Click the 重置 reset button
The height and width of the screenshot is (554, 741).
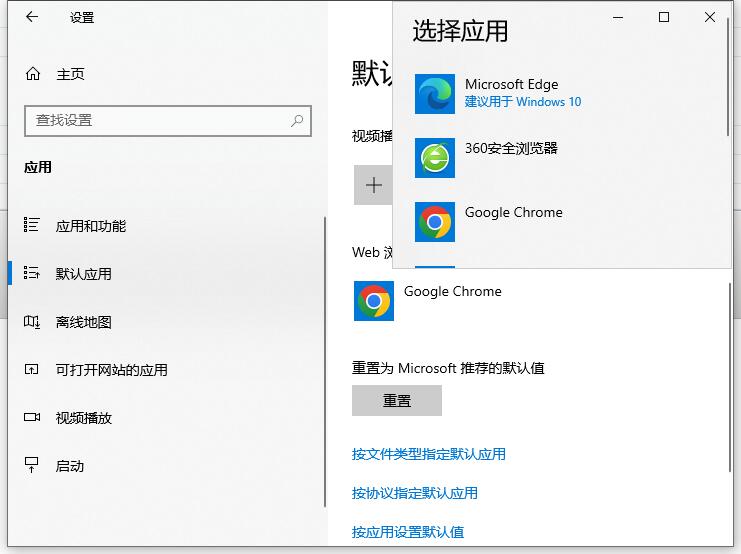397,400
